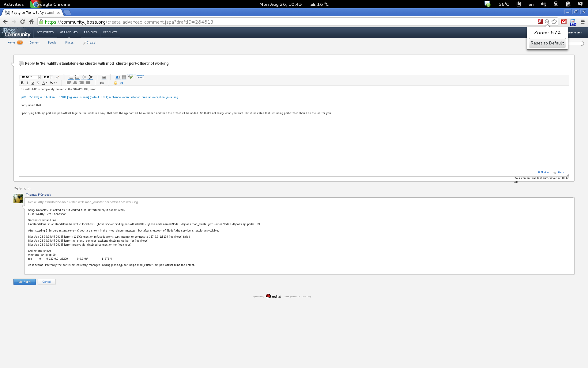Viewport: 588px width, 368px height.
Task: Toggle underline formatting button
Action: [x=32, y=83]
